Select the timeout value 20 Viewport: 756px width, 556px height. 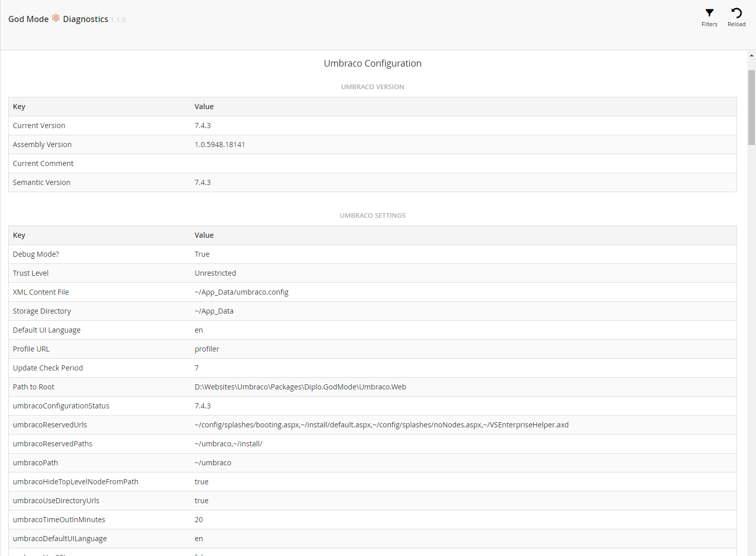199,520
